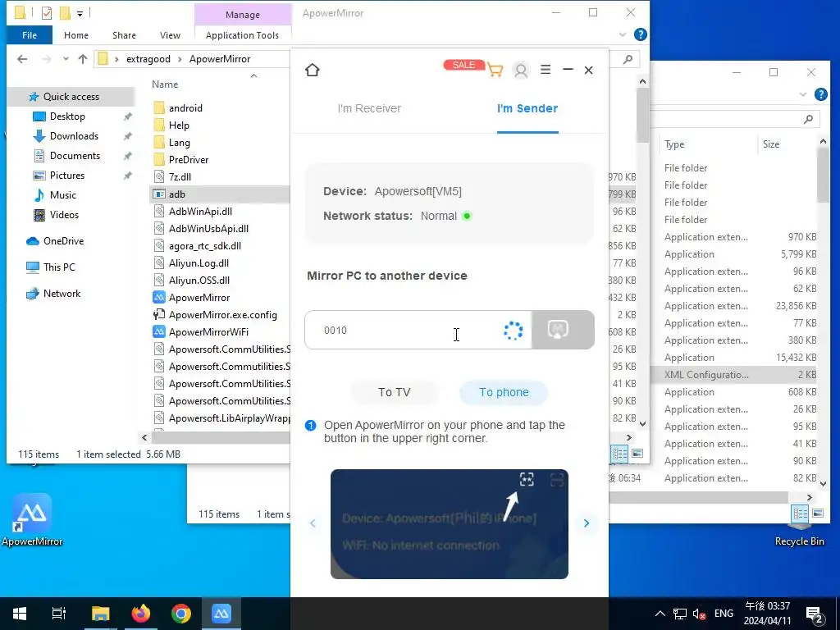
Task: Open Windows Start menu
Action: tap(20, 614)
